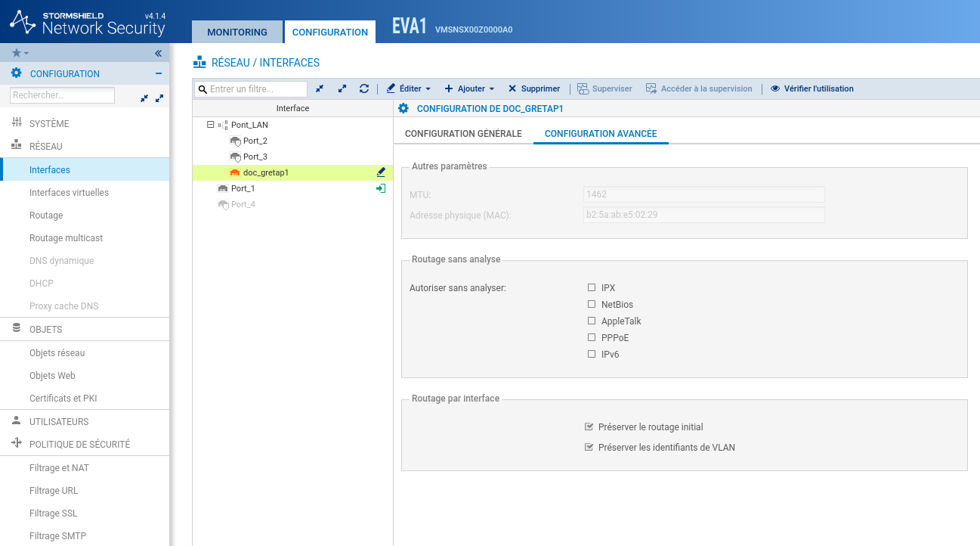
Task: Click the favorites star icon
Action: point(17,53)
